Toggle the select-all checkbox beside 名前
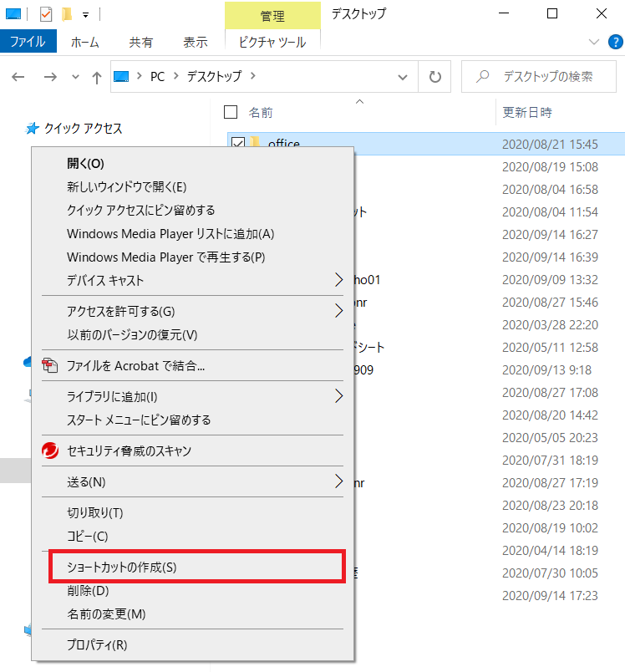Screen dimensions: 625x672 231,112
